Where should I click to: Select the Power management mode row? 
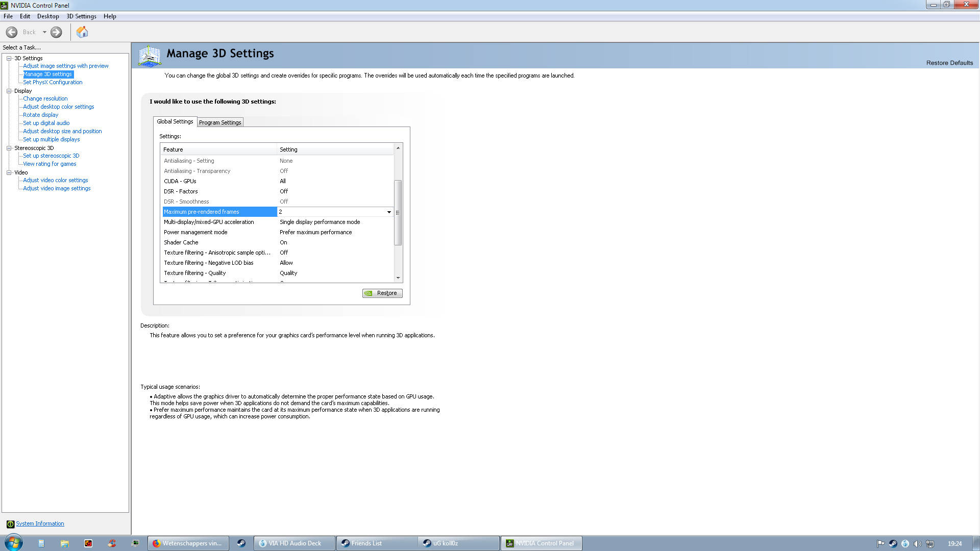pos(278,232)
